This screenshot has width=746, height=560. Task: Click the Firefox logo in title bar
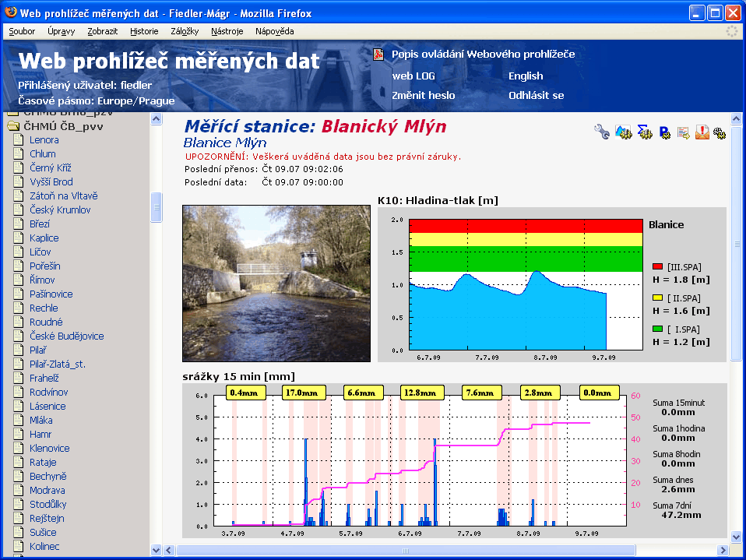click(10, 12)
